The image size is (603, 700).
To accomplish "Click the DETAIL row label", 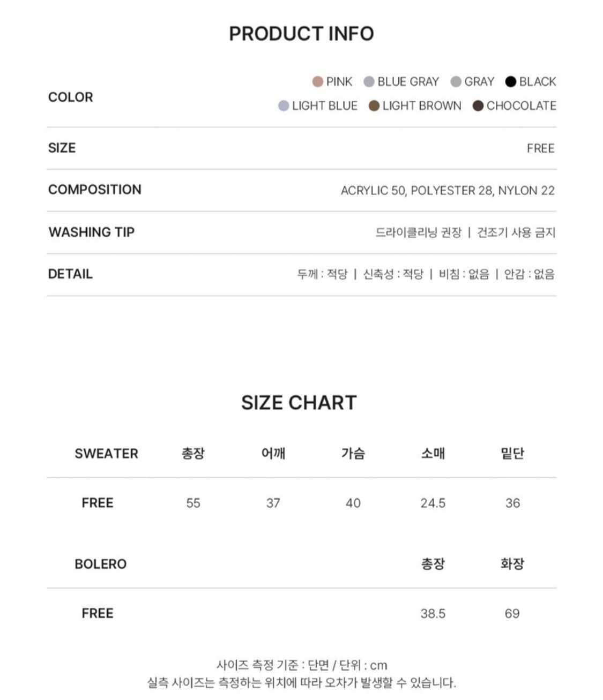I will click(x=70, y=274).
